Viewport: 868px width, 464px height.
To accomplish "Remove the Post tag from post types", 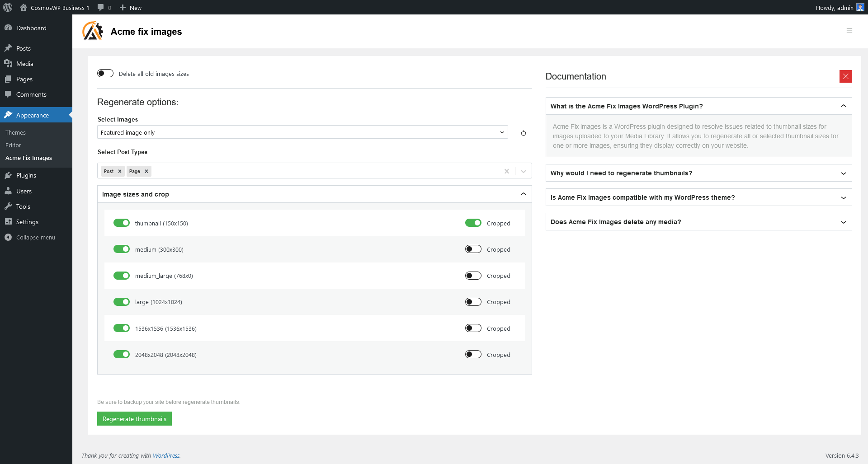I will tap(120, 171).
